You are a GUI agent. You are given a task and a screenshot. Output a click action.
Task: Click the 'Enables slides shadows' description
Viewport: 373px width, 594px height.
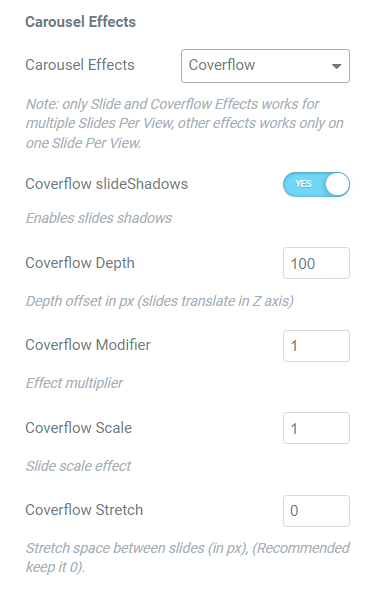[x=99, y=218]
